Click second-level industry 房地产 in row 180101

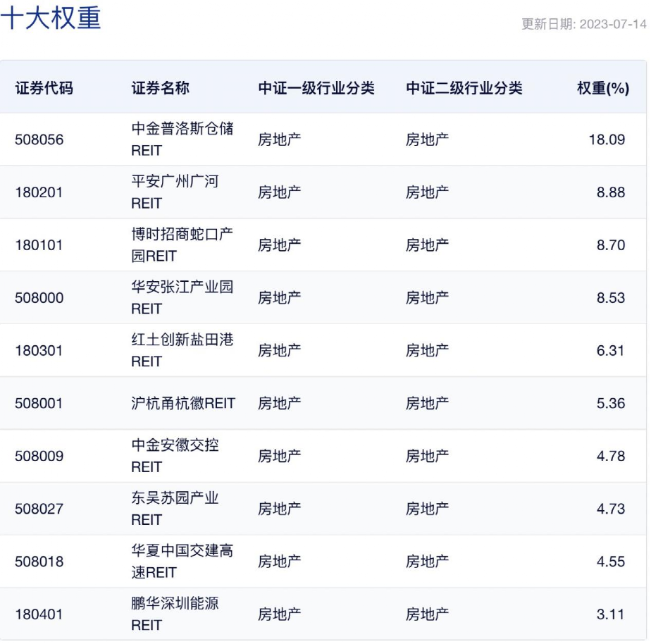tap(427, 245)
